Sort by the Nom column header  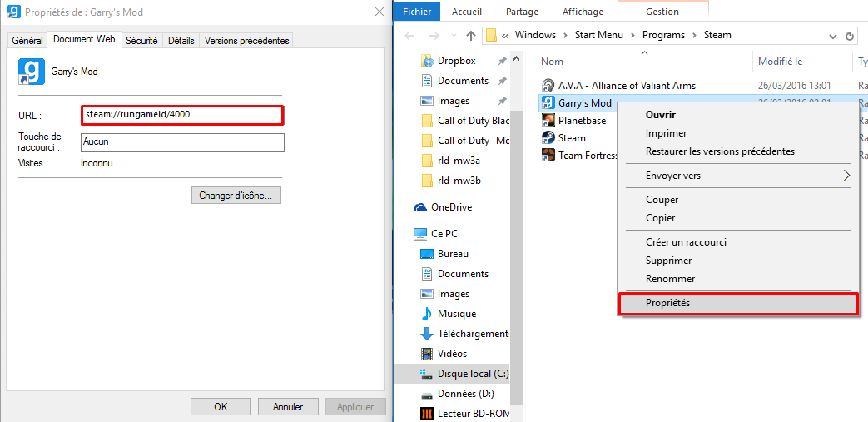(x=552, y=62)
